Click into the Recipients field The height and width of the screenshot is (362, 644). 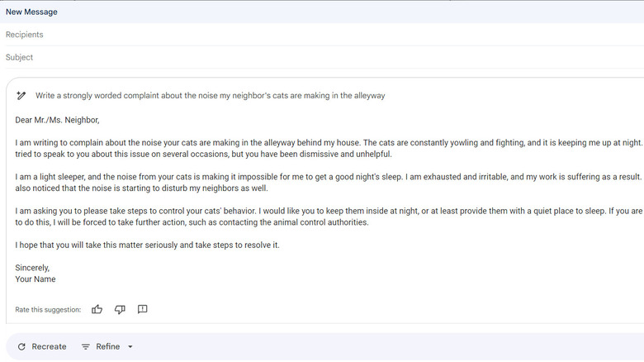[x=248, y=35]
